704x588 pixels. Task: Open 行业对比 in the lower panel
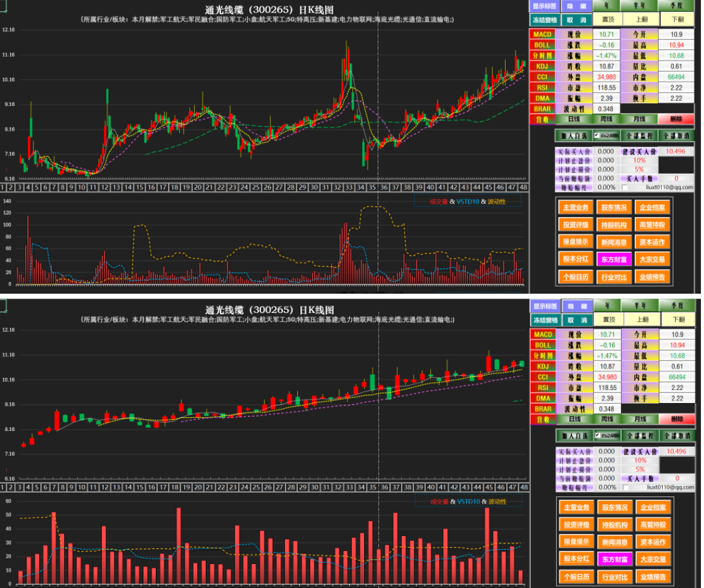614,577
